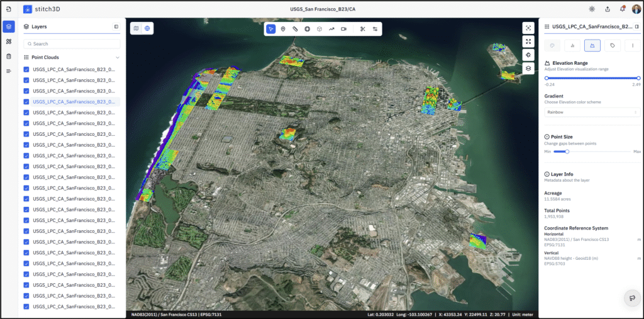Click the Point Size slider handle
The width and height of the screenshot is (644, 319).
click(x=567, y=152)
